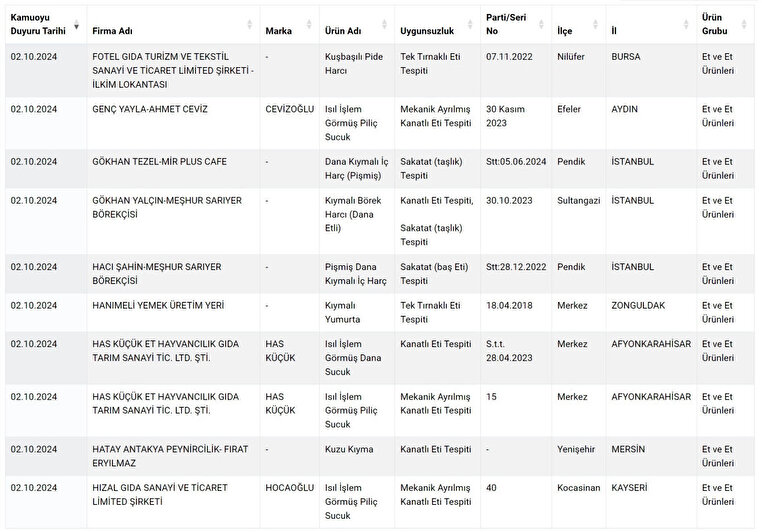Select the Kuzu Kıyma product cell
This screenshot has height=532, width=762.
pyautogui.click(x=349, y=449)
